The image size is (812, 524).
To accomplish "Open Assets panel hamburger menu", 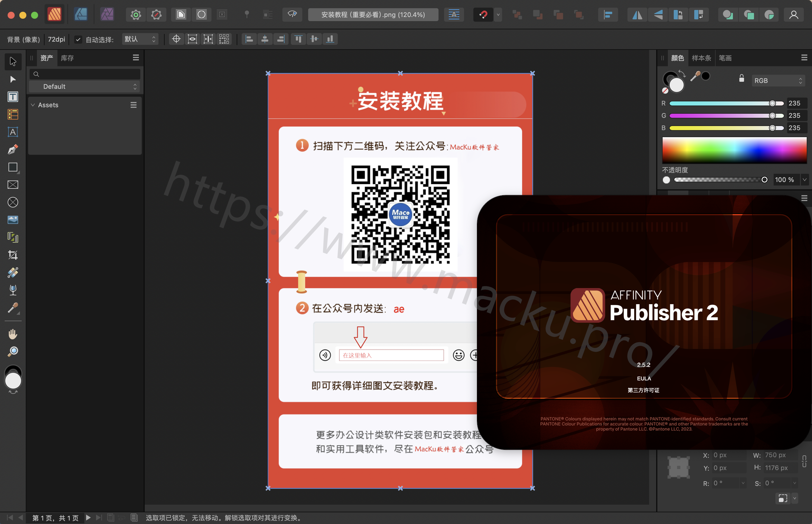I will (x=136, y=57).
